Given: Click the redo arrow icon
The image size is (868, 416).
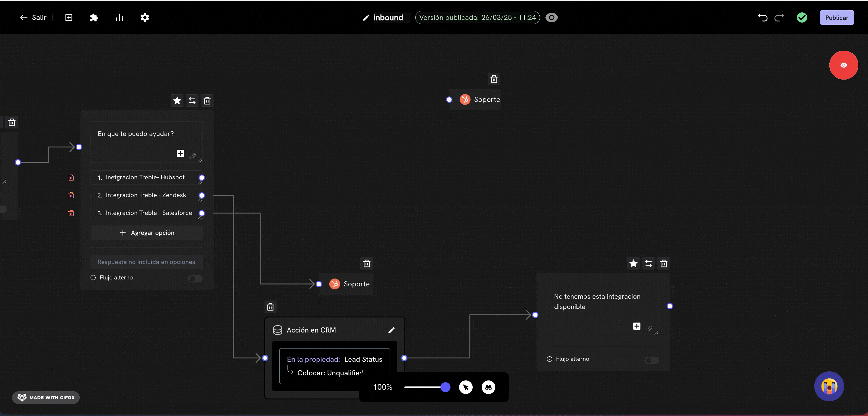Looking at the screenshot, I should coord(779,17).
